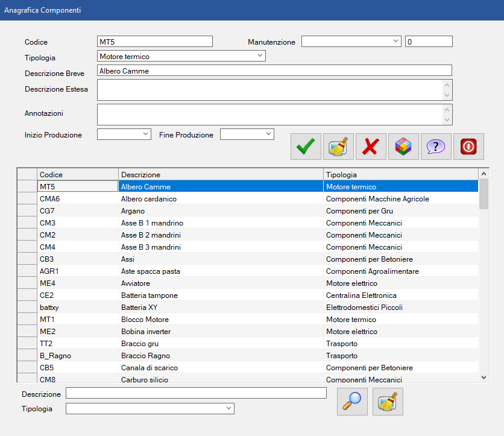Click the Descrizione search input field

coord(195,394)
